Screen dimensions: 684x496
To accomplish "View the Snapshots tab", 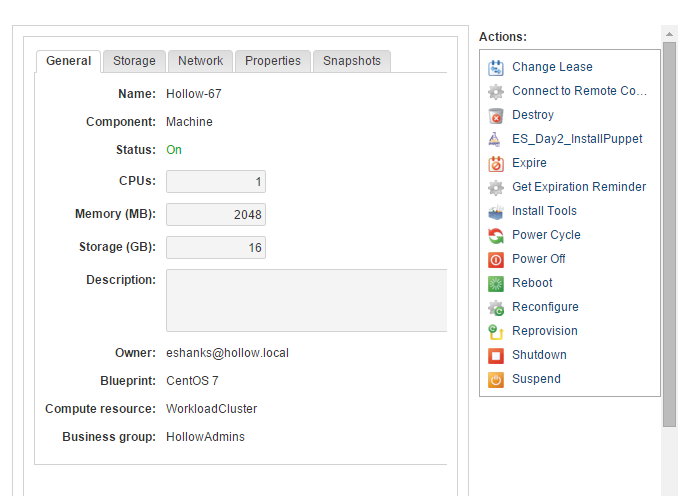I will [x=351, y=61].
